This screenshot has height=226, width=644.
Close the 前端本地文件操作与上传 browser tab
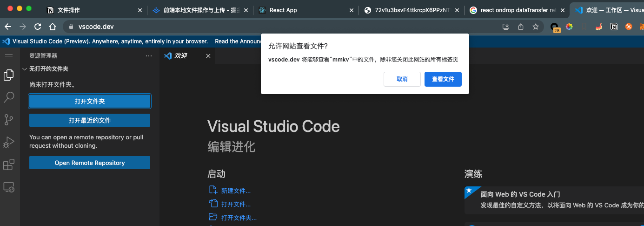pyautogui.click(x=246, y=10)
